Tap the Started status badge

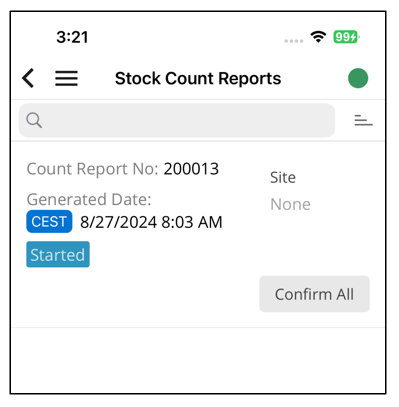pyautogui.click(x=58, y=254)
